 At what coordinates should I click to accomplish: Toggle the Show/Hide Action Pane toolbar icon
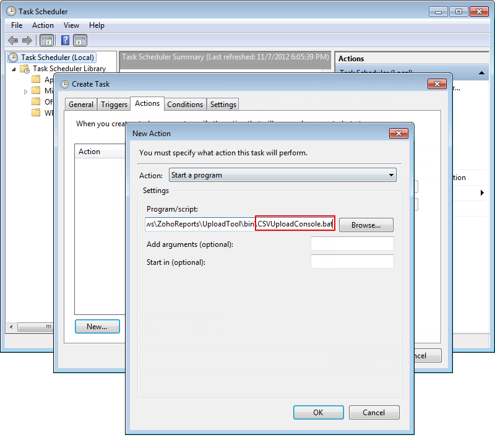(x=80, y=40)
